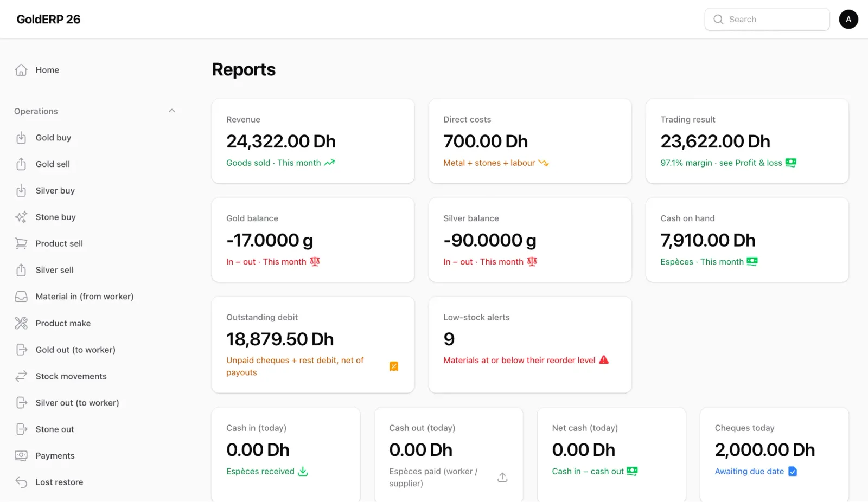The image size is (868, 502).
Task: Click the Stock movements arrows icon
Action: (x=21, y=376)
